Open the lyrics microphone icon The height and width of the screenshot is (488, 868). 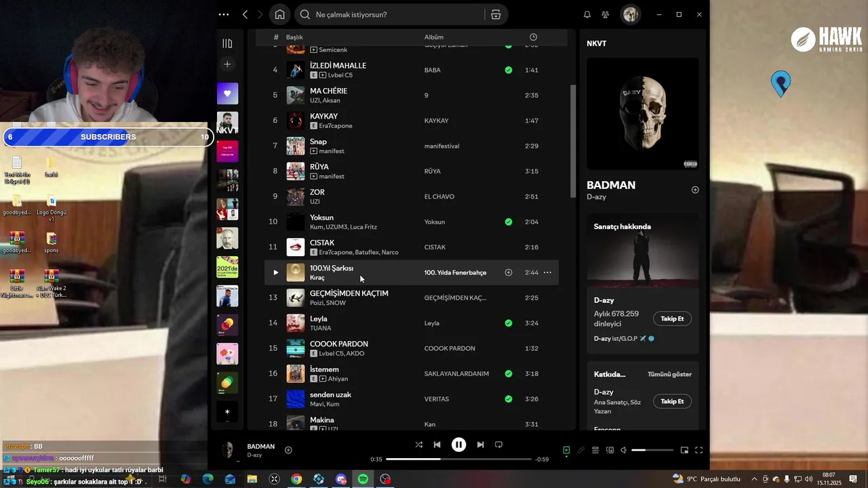click(x=581, y=450)
